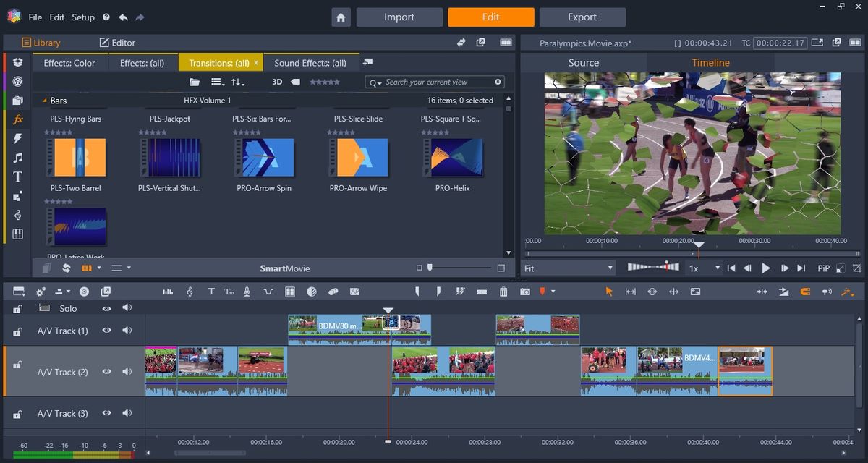Open the Title editor with the T icon

click(x=211, y=292)
